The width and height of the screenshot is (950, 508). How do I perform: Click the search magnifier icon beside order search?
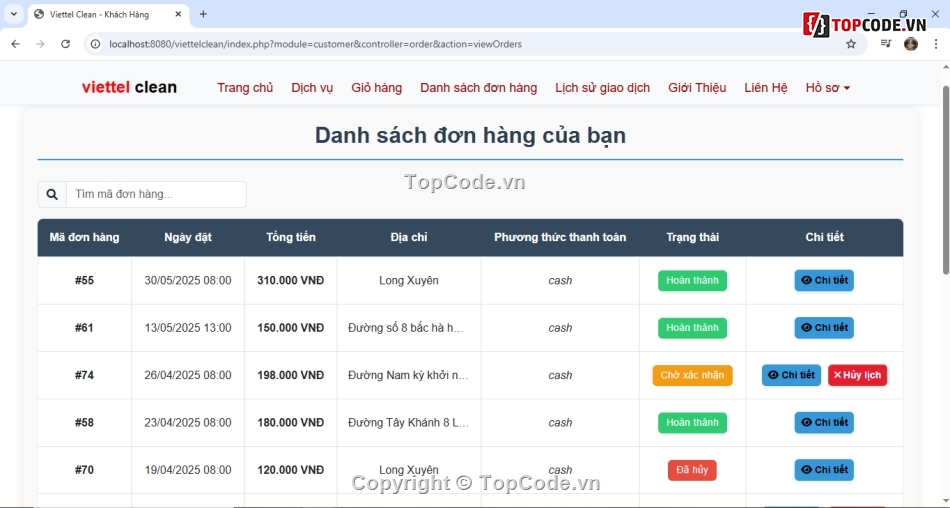pyautogui.click(x=52, y=194)
